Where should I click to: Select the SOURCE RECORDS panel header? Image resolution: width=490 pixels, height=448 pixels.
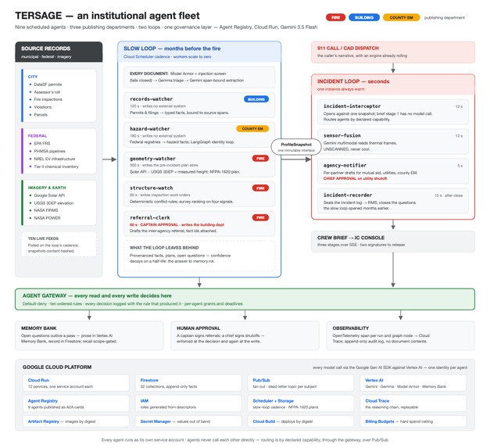tap(59, 52)
